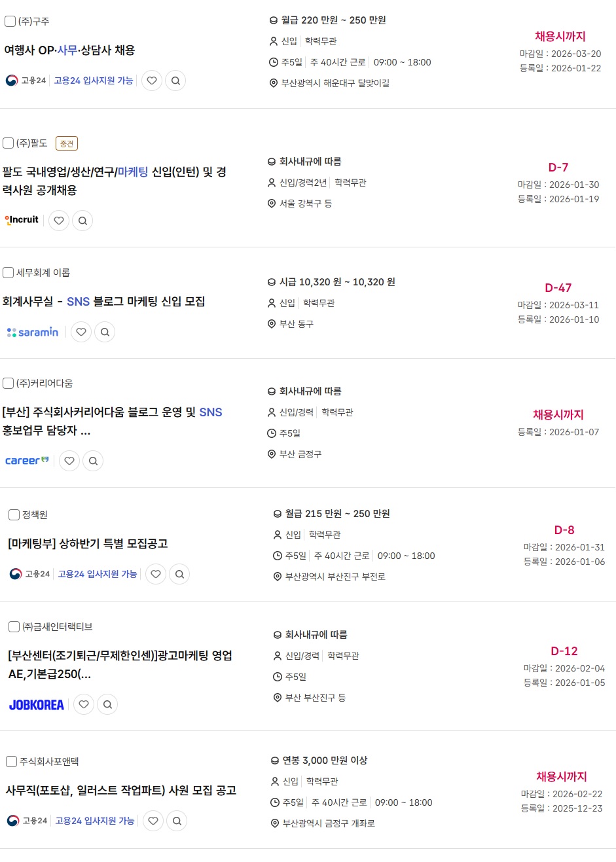Open 여행사 OP·사무·상담사 채용 job posting
This screenshot has height=862, width=616.
[x=69, y=50]
